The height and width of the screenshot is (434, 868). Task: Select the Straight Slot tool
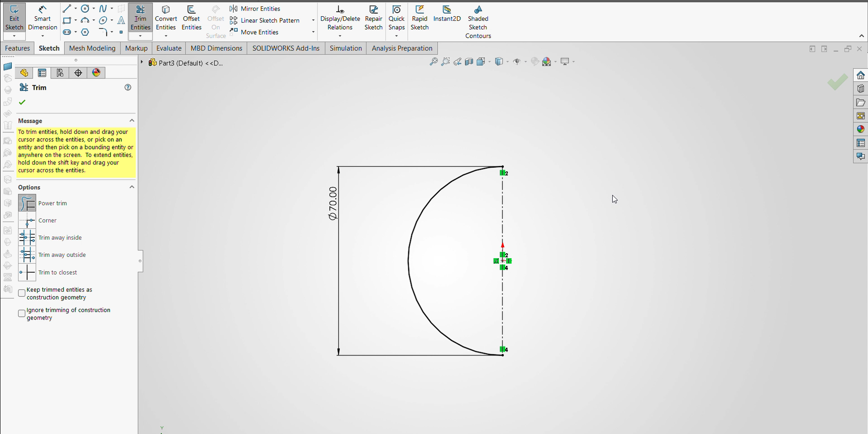coord(67,32)
